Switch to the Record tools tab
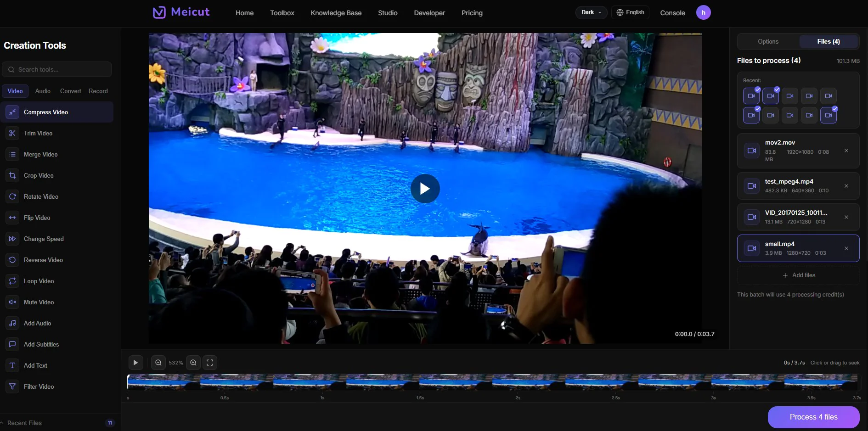 (98, 91)
